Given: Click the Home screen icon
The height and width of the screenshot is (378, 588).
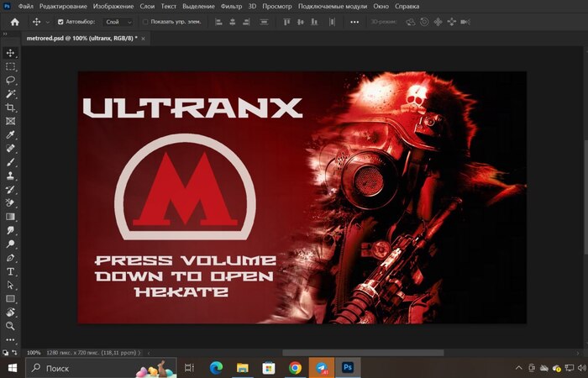Looking at the screenshot, I should [14, 22].
